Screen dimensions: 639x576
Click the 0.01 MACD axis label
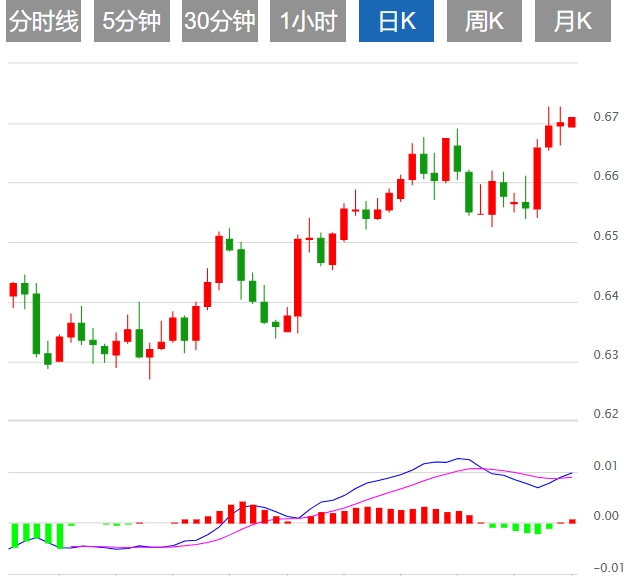pos(605,467)
